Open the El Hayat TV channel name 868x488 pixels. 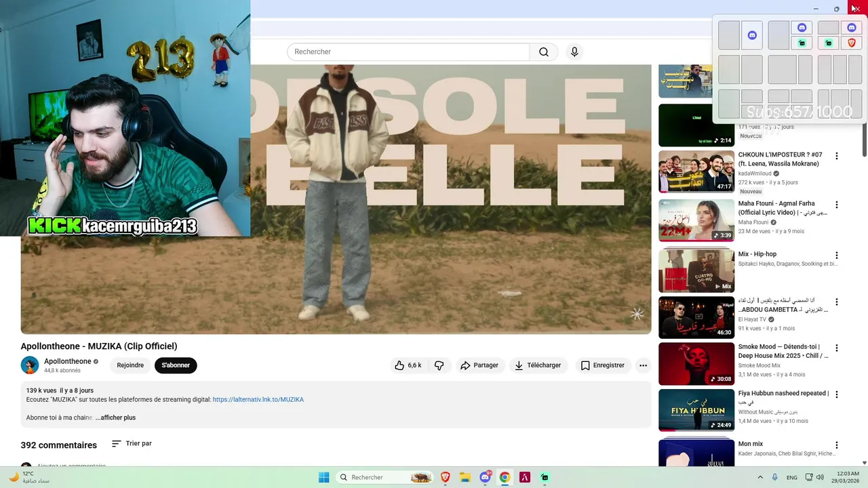click(752, 319)
